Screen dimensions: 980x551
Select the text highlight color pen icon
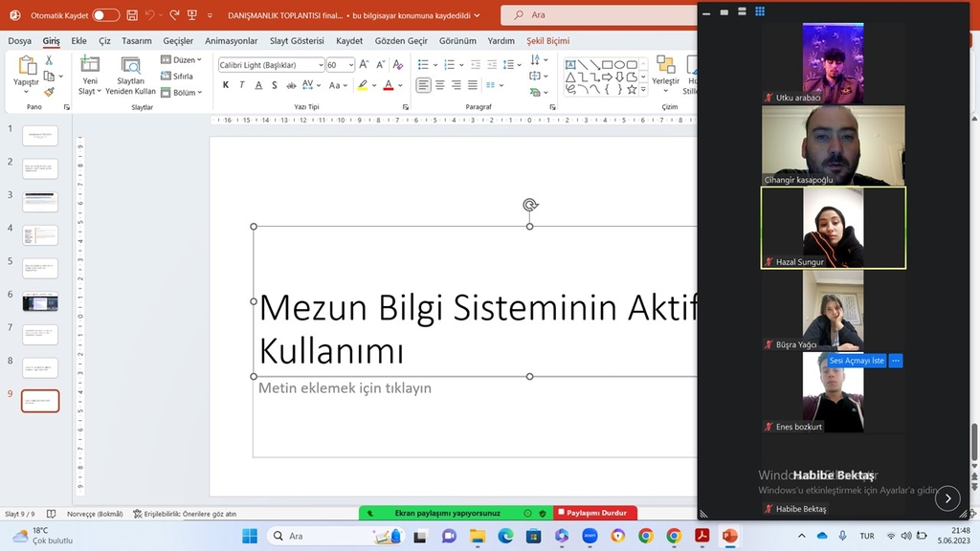coord(362,85)
